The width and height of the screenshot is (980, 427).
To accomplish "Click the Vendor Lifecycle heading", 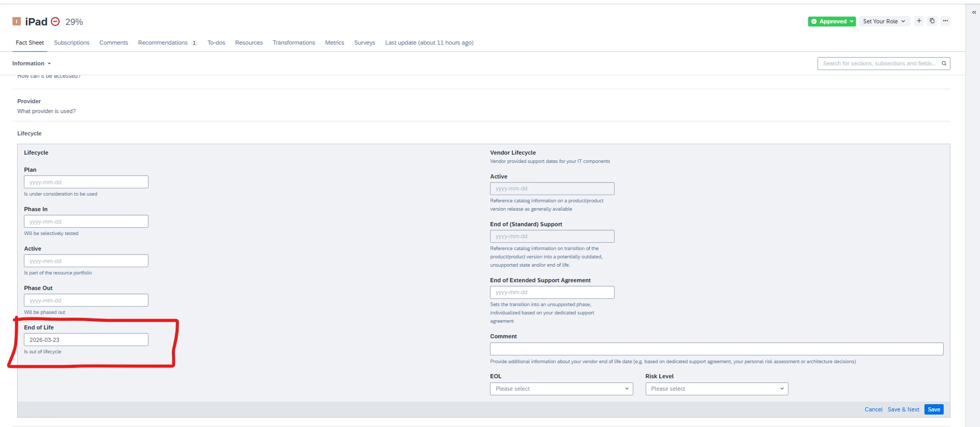I will click(x=513, y=153).
